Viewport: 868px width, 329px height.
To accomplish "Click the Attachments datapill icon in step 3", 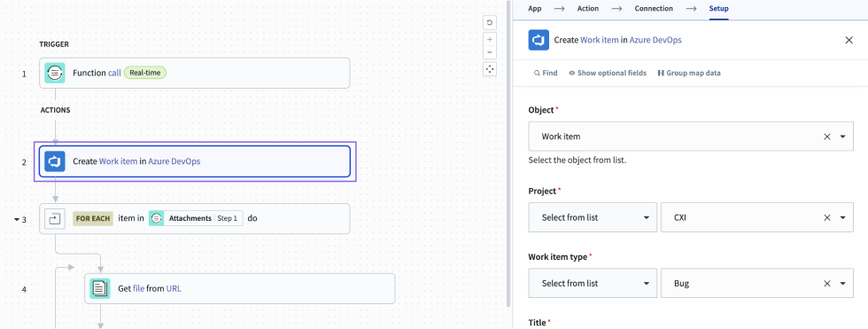I will [x=157, y=218].
